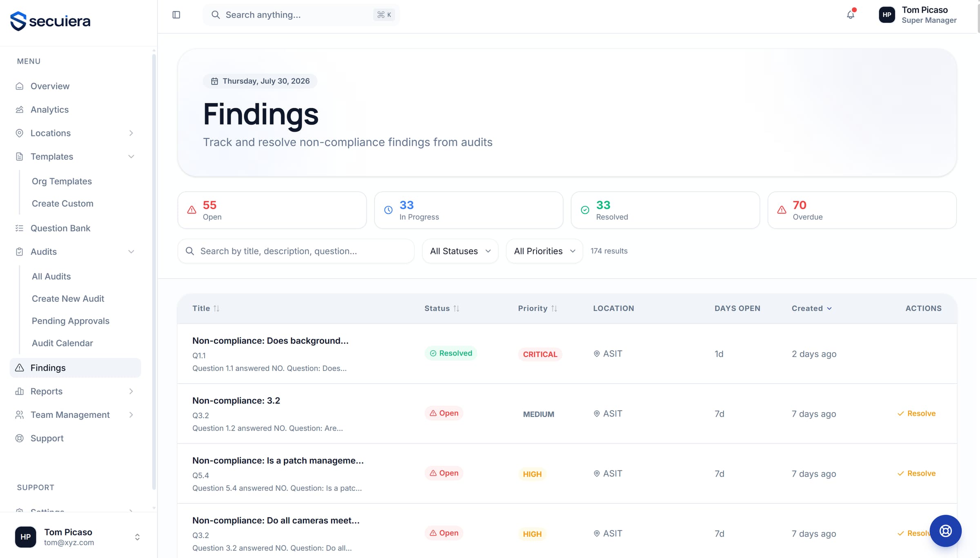Click the Thursday, July 30, 2026 date chip
Image resolution: width=980 pixels, height=558 pixels.
[x=260, y=81]
